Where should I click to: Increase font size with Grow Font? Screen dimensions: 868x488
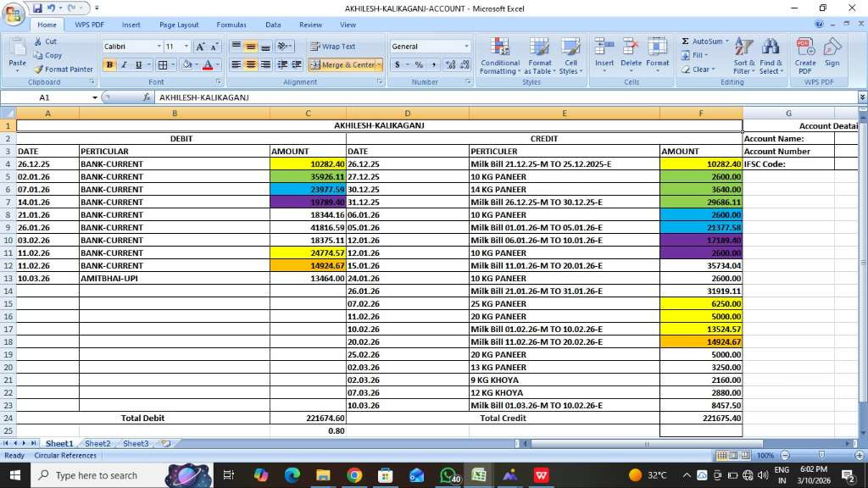click(x=200, y=47)
